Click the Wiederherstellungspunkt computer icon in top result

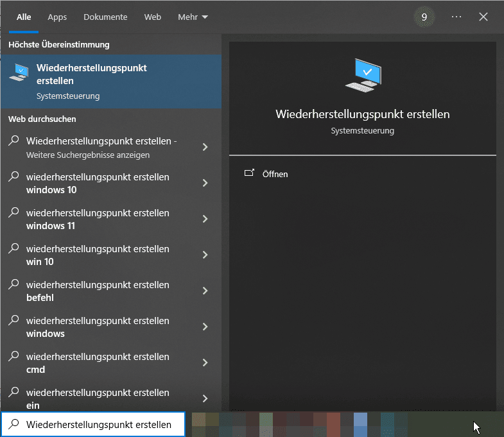pos(19,73)
